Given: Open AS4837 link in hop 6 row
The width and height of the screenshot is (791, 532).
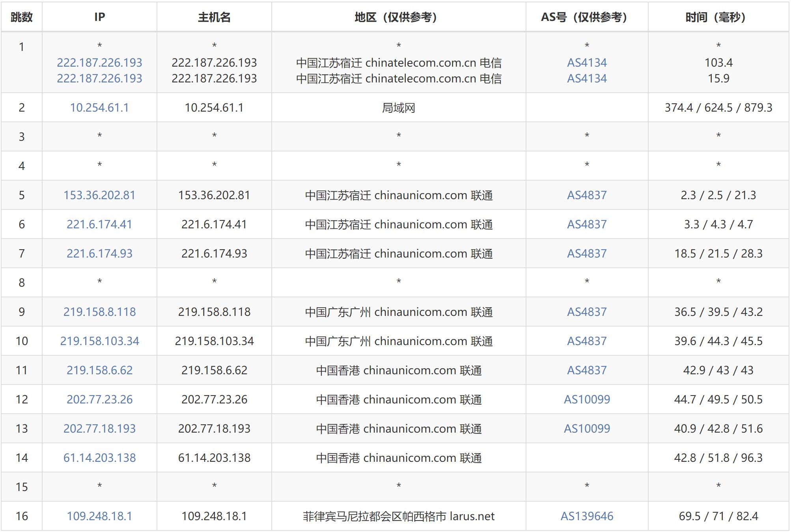Looking at the screenshot, I should point(587,224).
